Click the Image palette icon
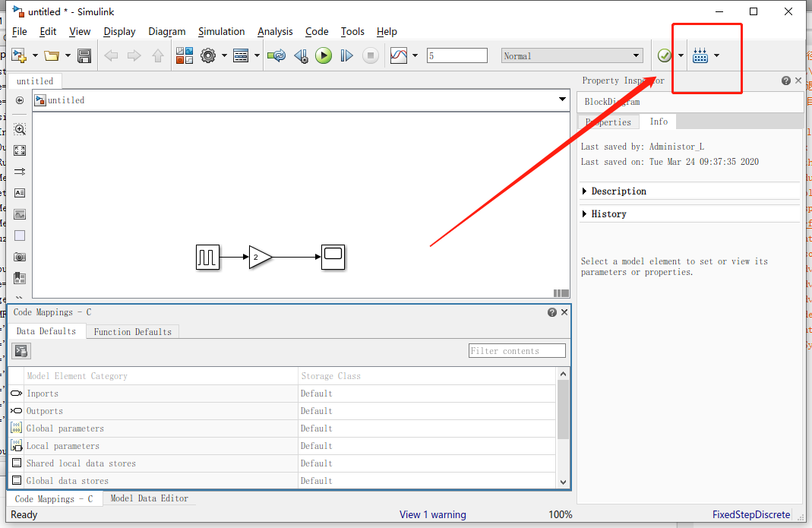The height and width of the screenshot is (528, 812). pos(20,214)
